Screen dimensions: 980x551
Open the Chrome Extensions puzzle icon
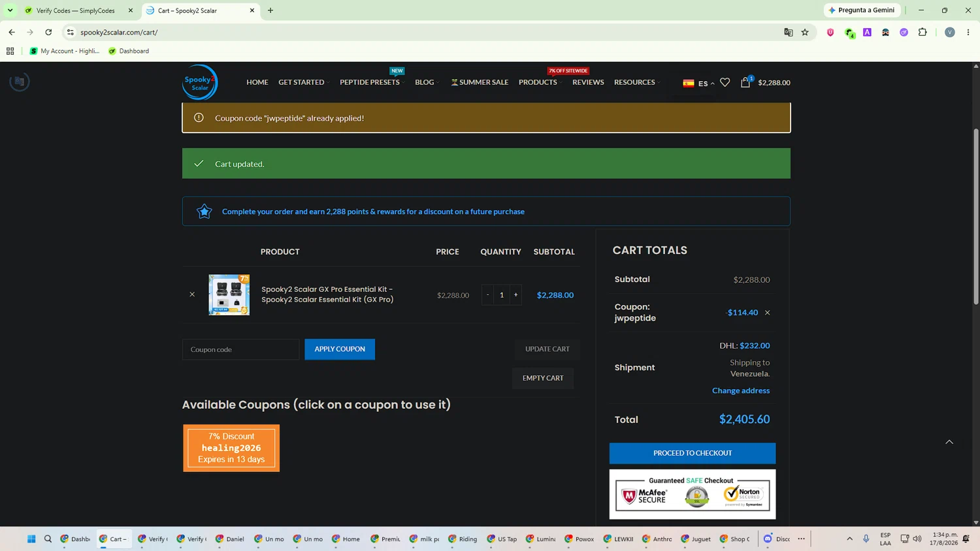pyautogui.click(x=923, y=32)
